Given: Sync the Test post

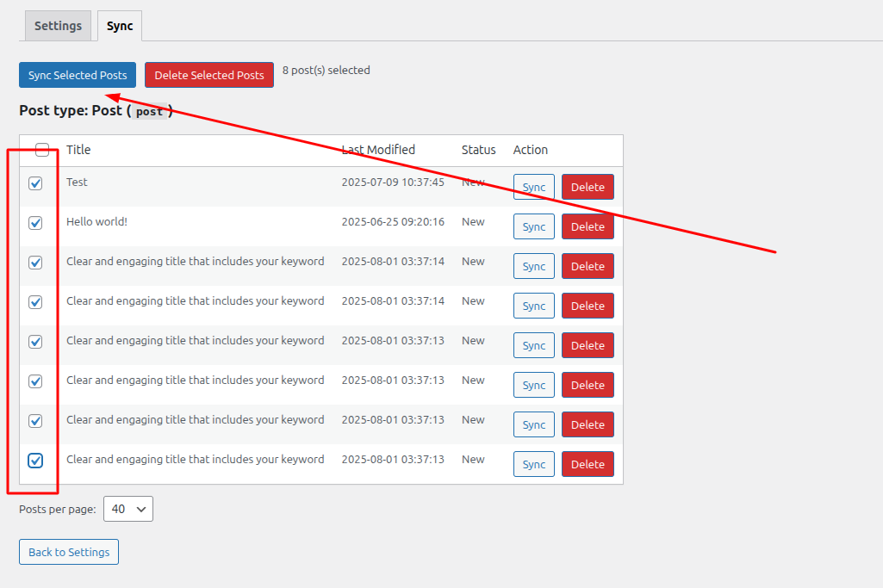Looking at the screenshot, I should point(533,188).
